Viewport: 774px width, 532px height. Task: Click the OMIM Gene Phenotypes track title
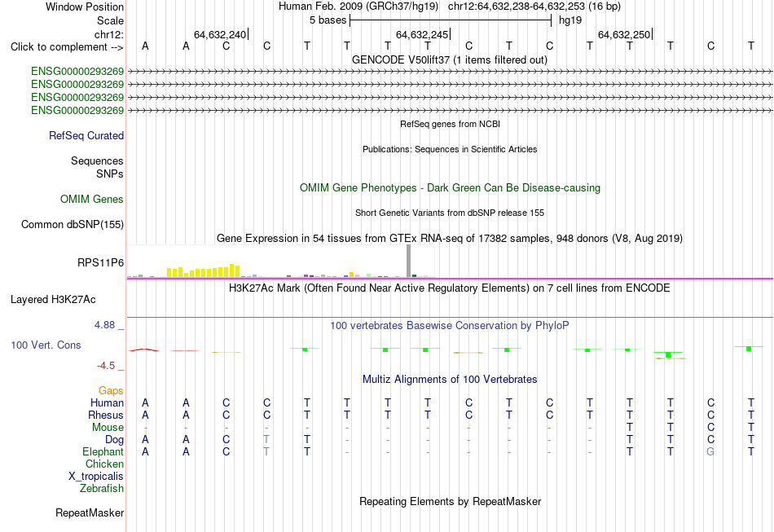coord(450,187)
